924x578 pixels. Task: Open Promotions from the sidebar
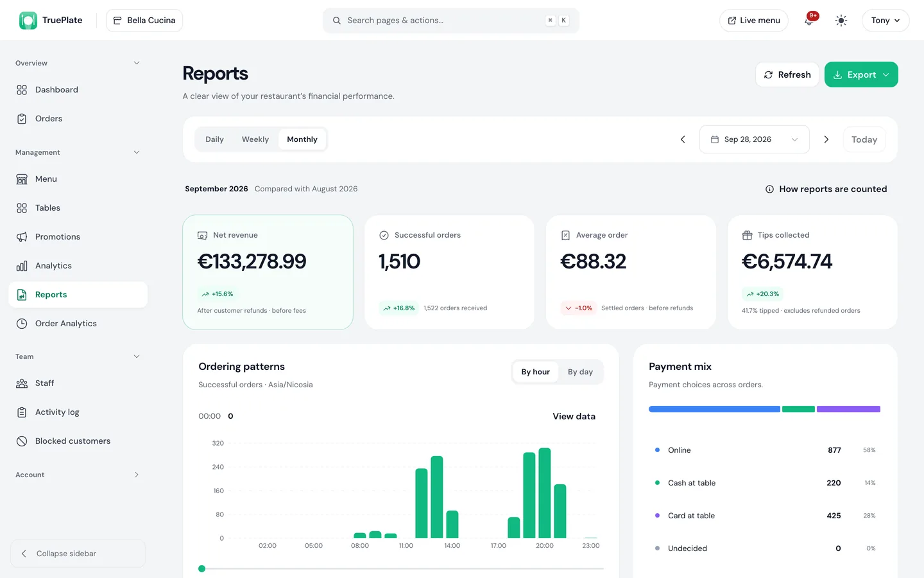[78, 237]
